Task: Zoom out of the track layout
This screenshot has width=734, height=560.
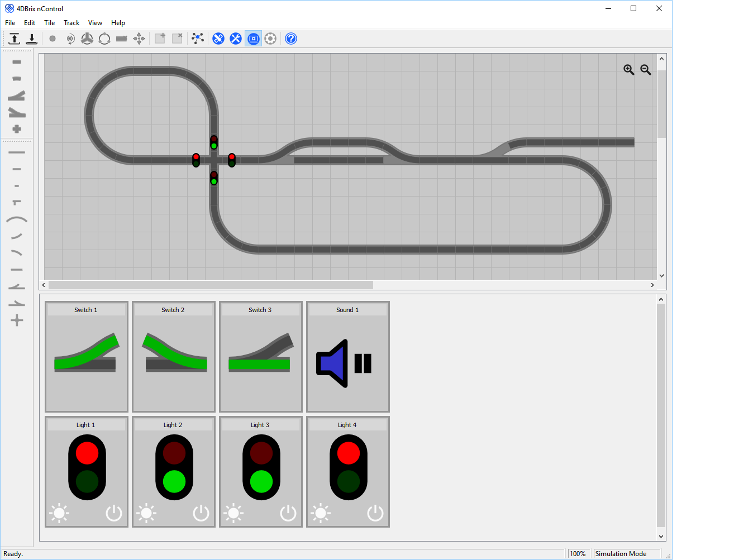Action: click(646, 70)
